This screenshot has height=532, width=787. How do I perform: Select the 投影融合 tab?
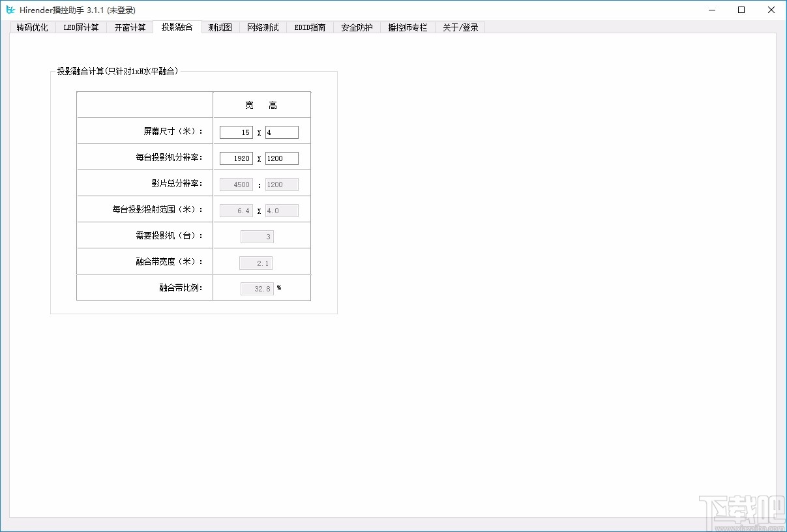point(177,27)
